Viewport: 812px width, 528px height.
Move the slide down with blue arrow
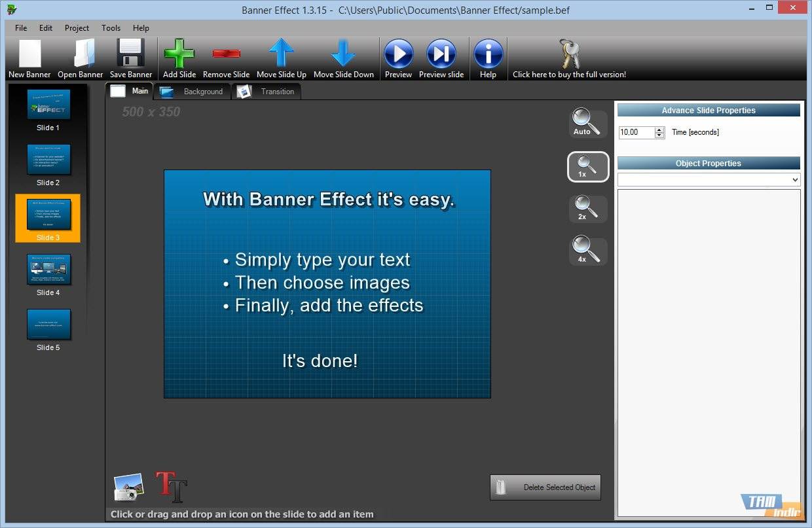click(x=343, y=55)
